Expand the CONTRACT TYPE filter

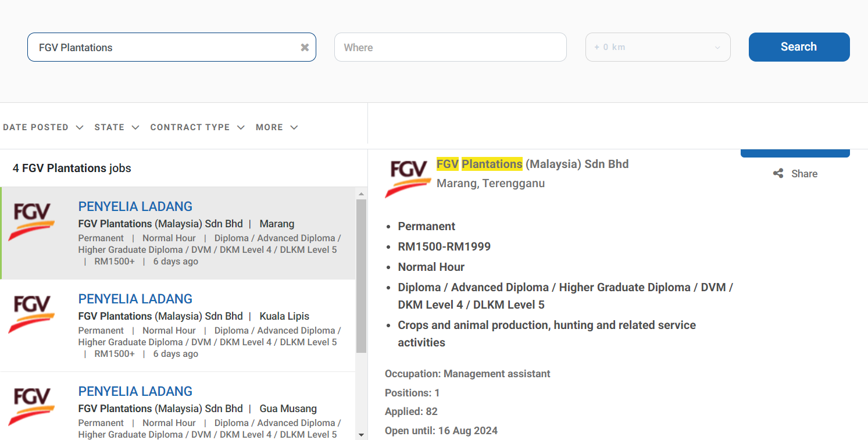coord(197,127)
